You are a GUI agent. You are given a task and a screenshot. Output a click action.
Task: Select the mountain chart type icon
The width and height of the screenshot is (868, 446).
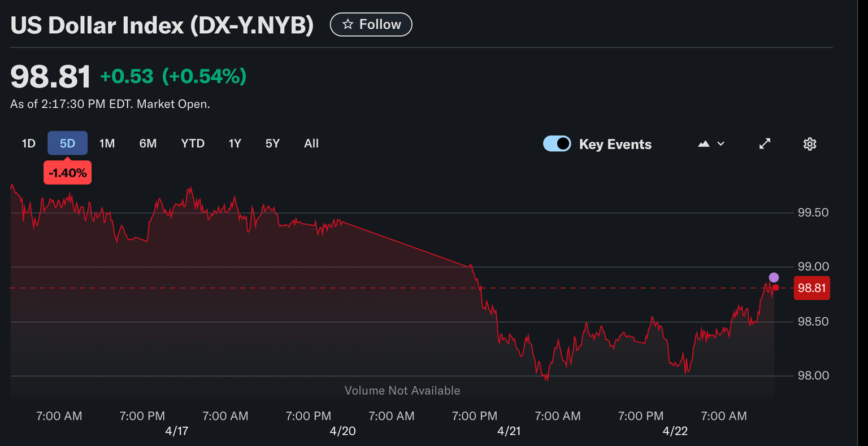pos(703,143)
